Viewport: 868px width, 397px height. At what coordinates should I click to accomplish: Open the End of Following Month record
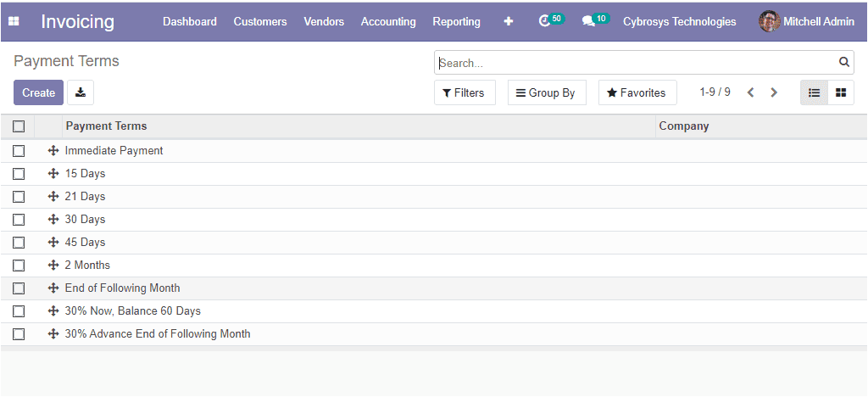[122, 288]
